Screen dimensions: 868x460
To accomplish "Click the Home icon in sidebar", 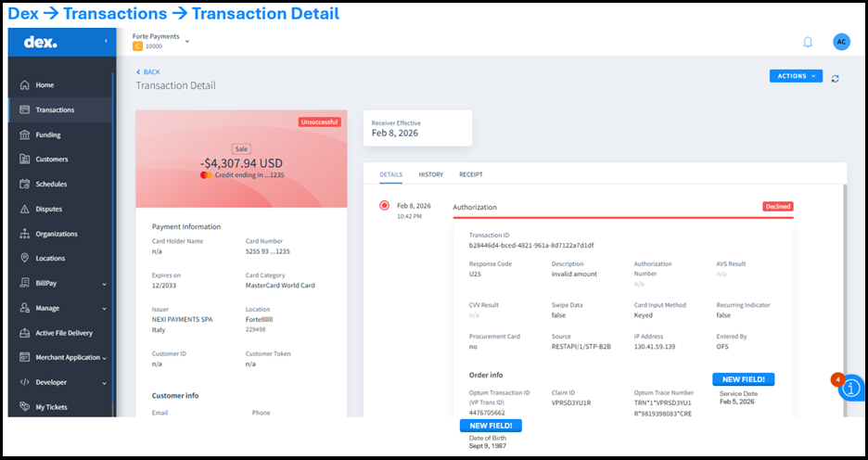I will pos(25,85).
